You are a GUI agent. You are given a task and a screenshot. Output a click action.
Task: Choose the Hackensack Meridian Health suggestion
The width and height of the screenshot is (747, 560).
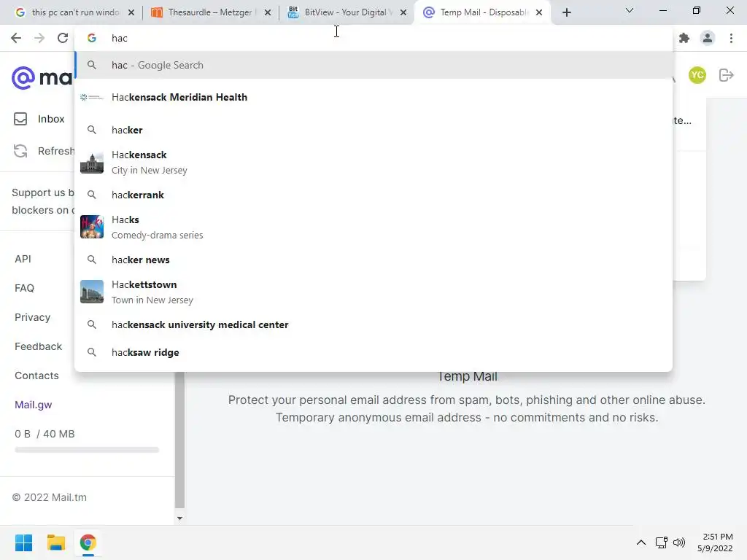pos(373,97)
